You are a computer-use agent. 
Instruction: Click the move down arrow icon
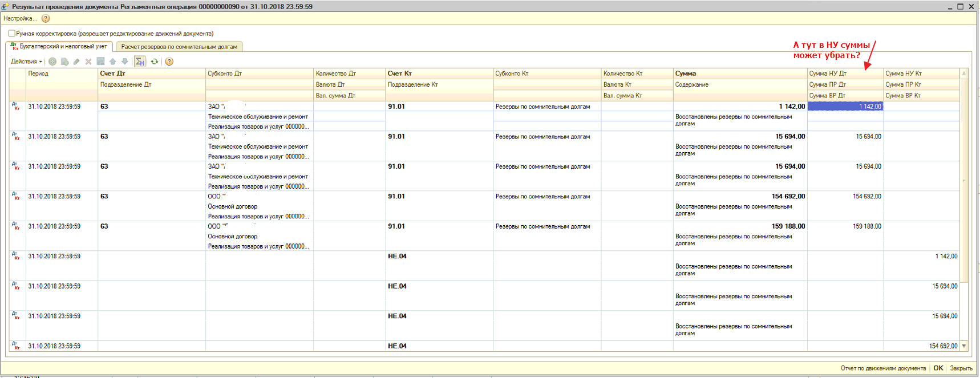click(x=124, y=62)
